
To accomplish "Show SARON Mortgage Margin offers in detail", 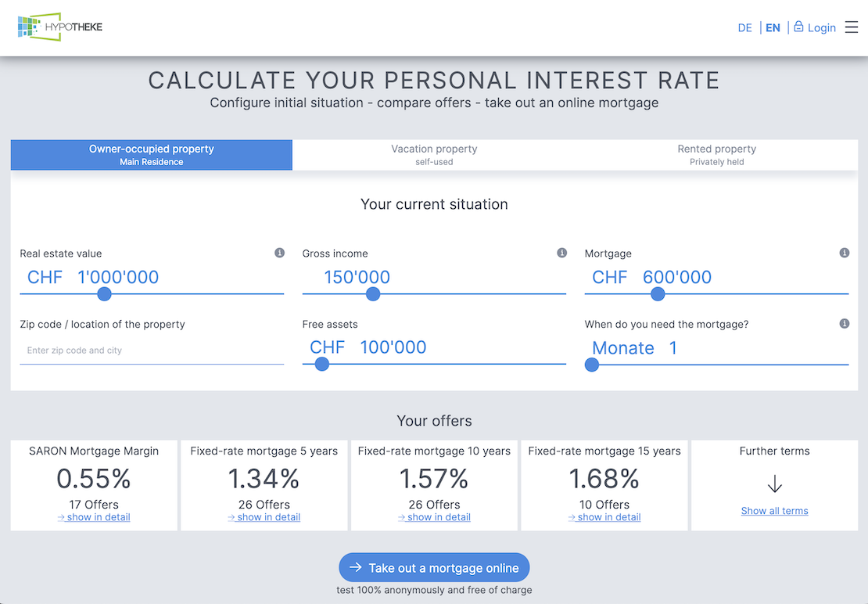I will [x=94, y=517].
